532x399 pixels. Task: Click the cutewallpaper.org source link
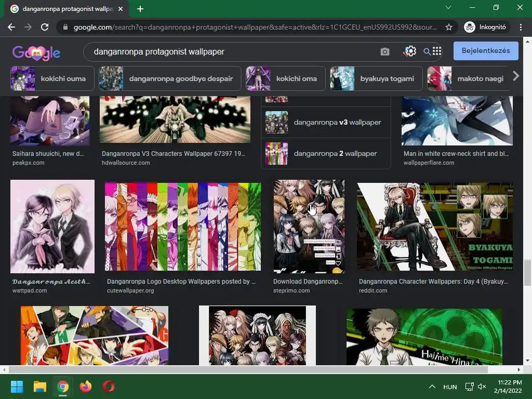(x=130, y=290)
